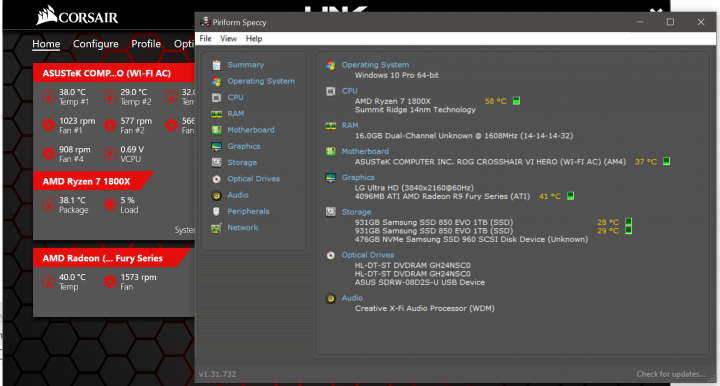Click the RAM module icon in sidebar
The height and width of the screenshot is (386, 720).
[x=216, y=114]
